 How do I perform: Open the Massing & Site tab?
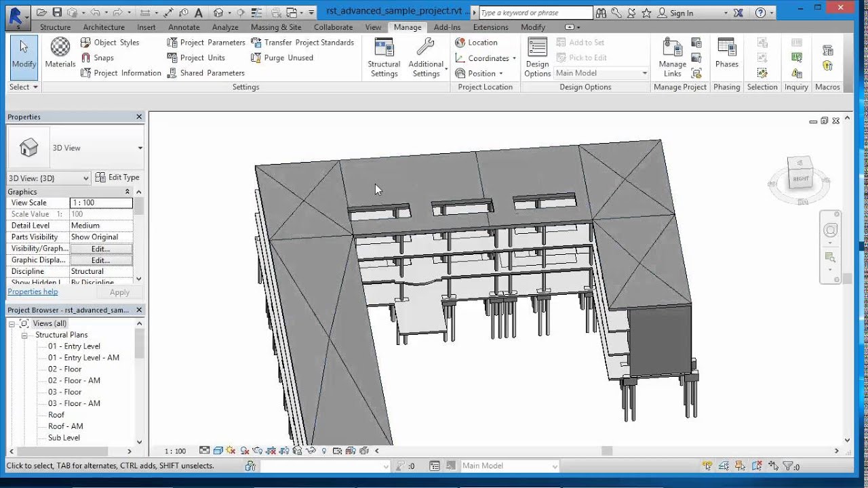(276, 27)
